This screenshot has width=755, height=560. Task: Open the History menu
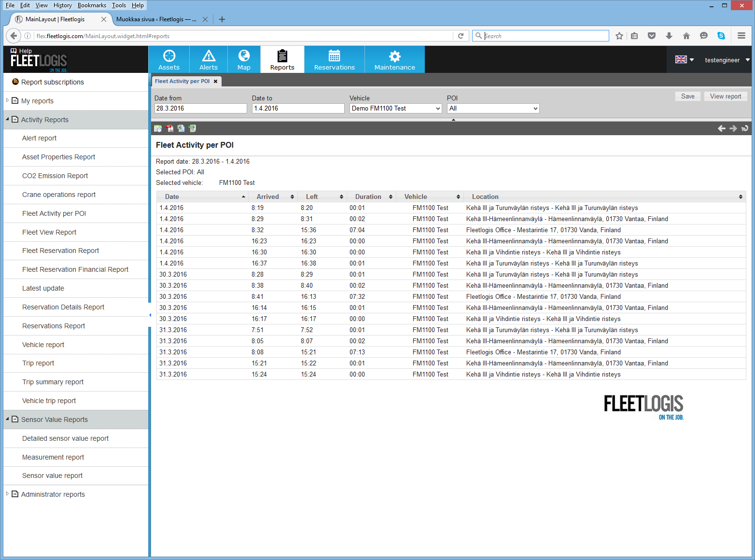pos(63,5)
